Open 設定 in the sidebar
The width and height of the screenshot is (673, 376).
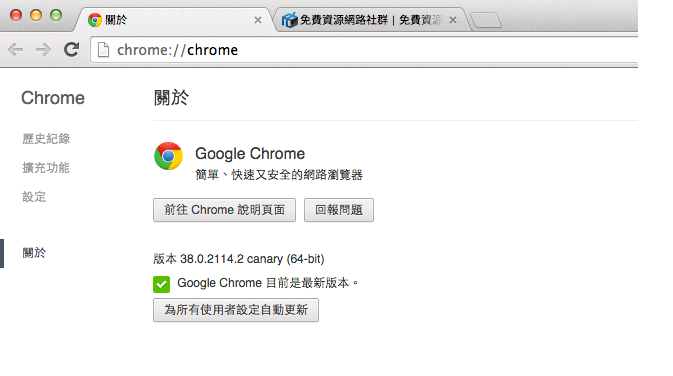(x=34, y=197)
